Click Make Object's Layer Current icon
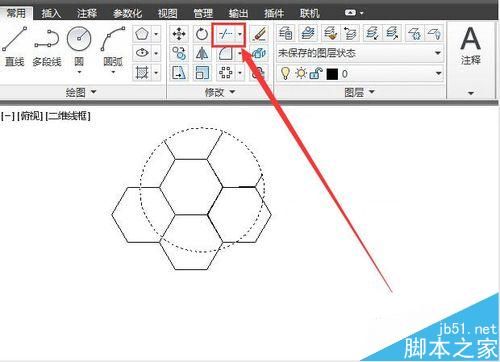This screenshot has width=500, height=362. click(x=308, y=33)
